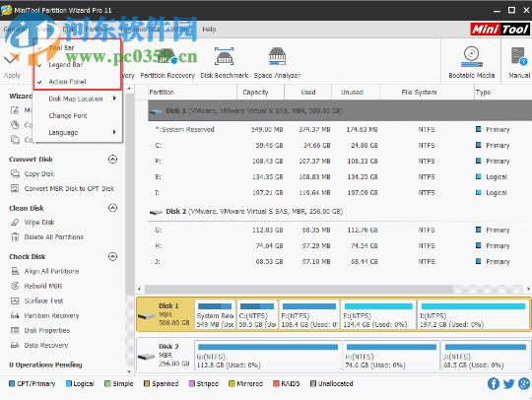Select the G: partition row
The width and height of the screenshot is (532, 400).
coord(340,230)
